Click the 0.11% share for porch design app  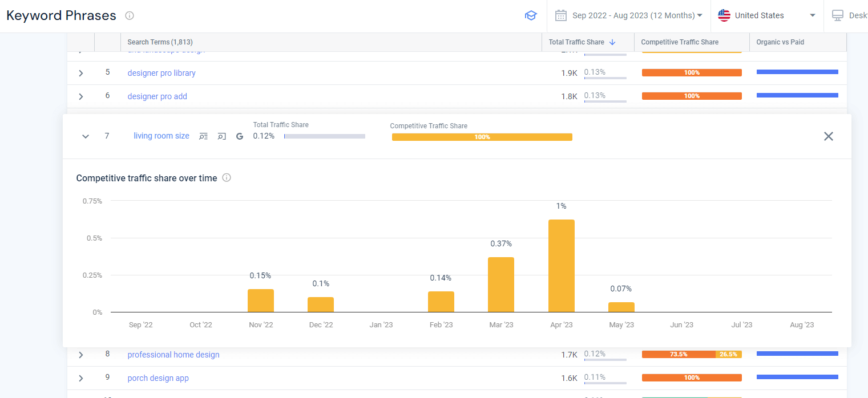pyautogui.click(x=595, y=377)
